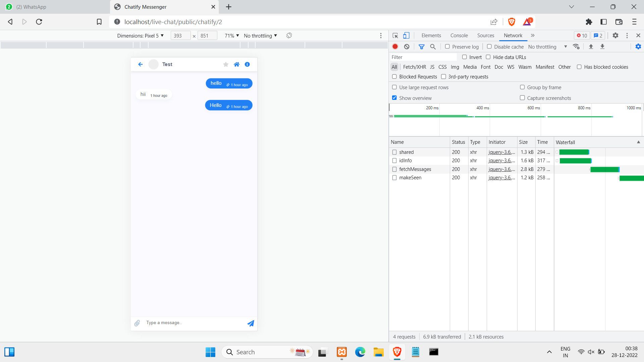This screenshot has height=362, width=644.
Task: Enable Disable cache checkbox
Action: [x=489, y=47]
